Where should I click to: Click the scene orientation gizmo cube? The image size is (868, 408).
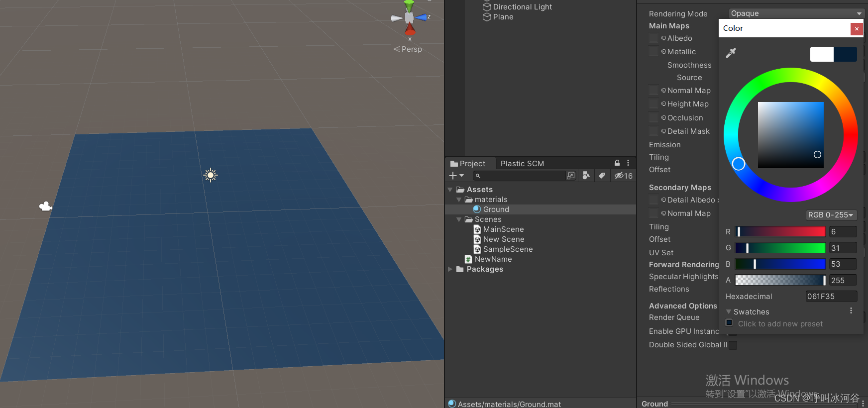point(409,18)
